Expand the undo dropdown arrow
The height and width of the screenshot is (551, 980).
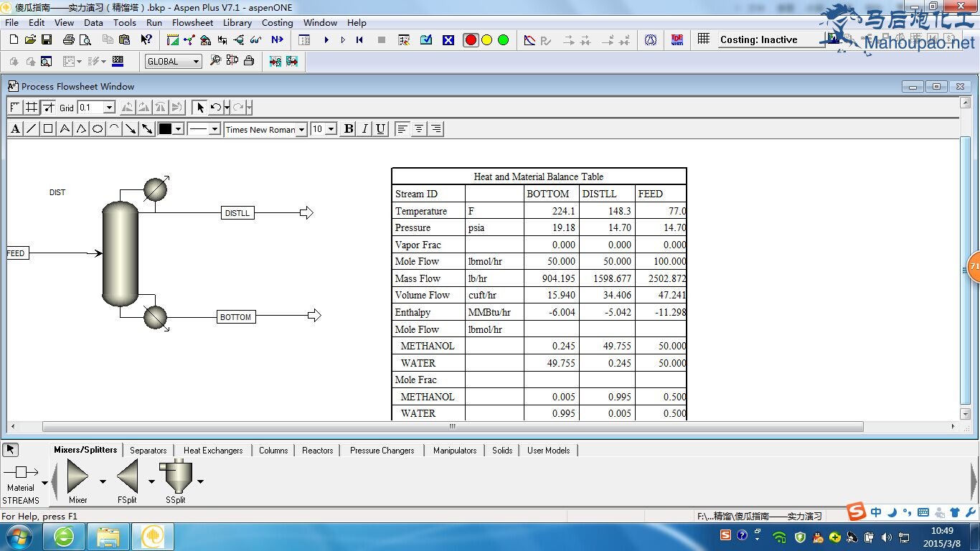tap(227, 107)
